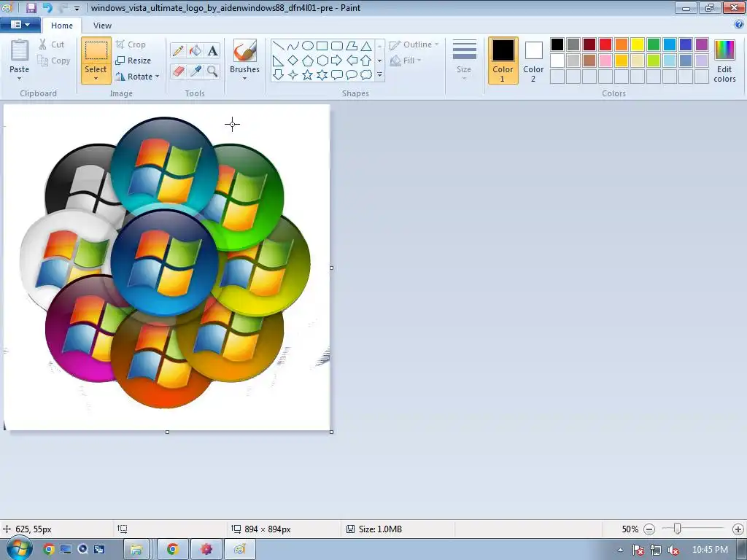Activate Color 1 foreground selector
The width and height of the screenshot is (747, 560).
[x=503, y=61]
